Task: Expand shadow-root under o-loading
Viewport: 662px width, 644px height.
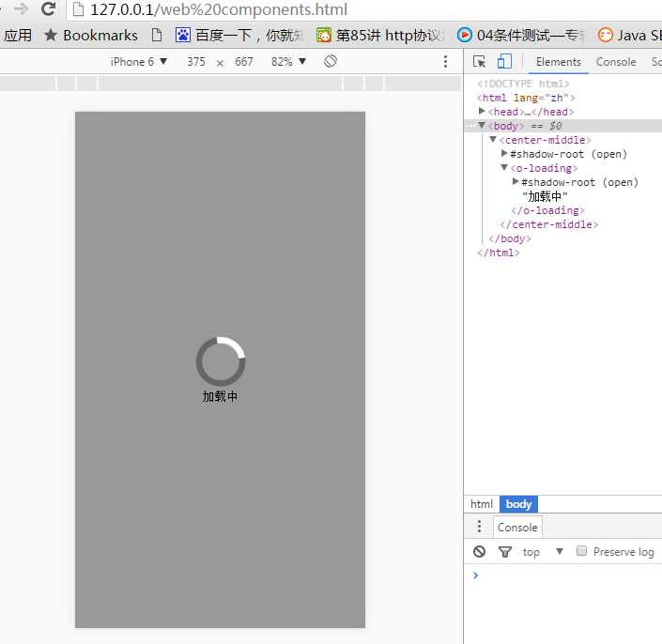Action: (x=516, y=181)
